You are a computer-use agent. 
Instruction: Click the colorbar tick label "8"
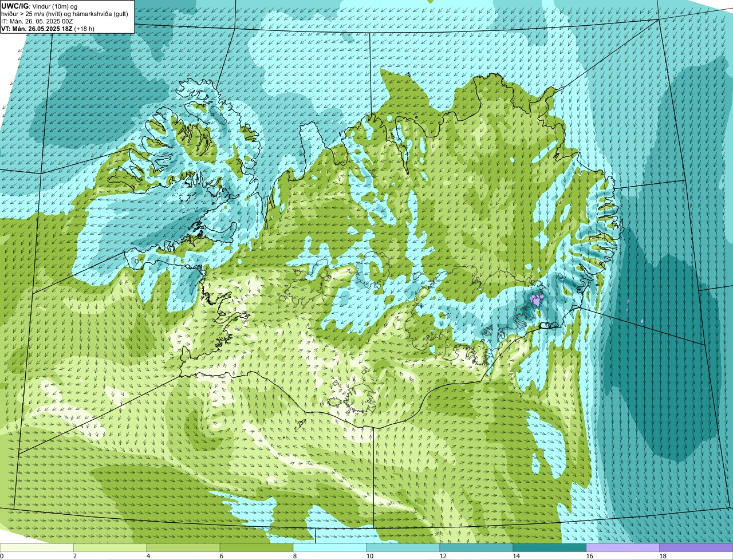(x=295, y=556)
